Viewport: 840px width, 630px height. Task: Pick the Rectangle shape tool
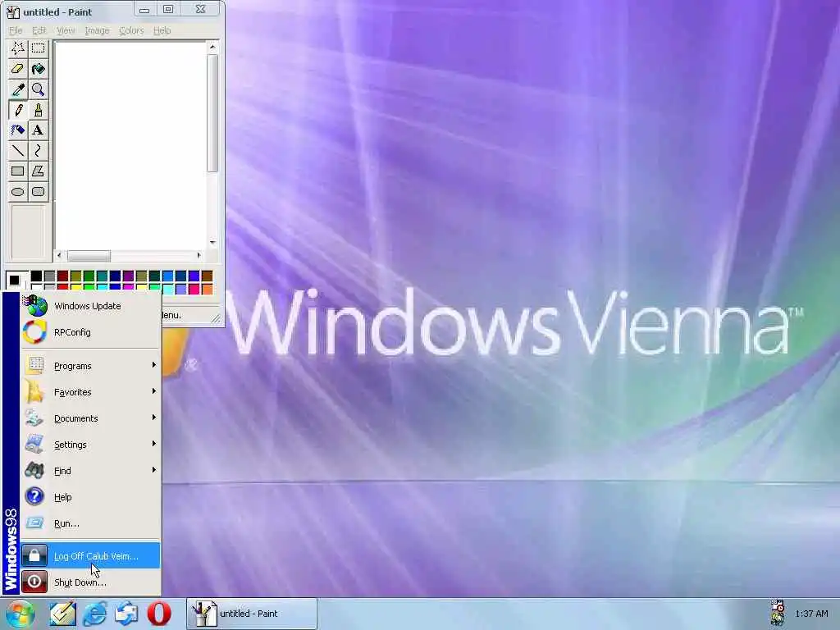(18, 171)
